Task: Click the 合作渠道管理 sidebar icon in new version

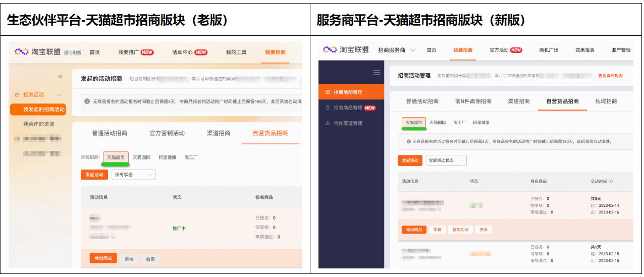Action: point(328,123)
